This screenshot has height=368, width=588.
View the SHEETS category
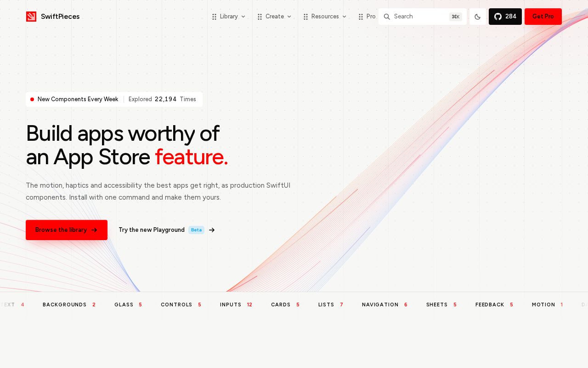(x=441, y=305)
